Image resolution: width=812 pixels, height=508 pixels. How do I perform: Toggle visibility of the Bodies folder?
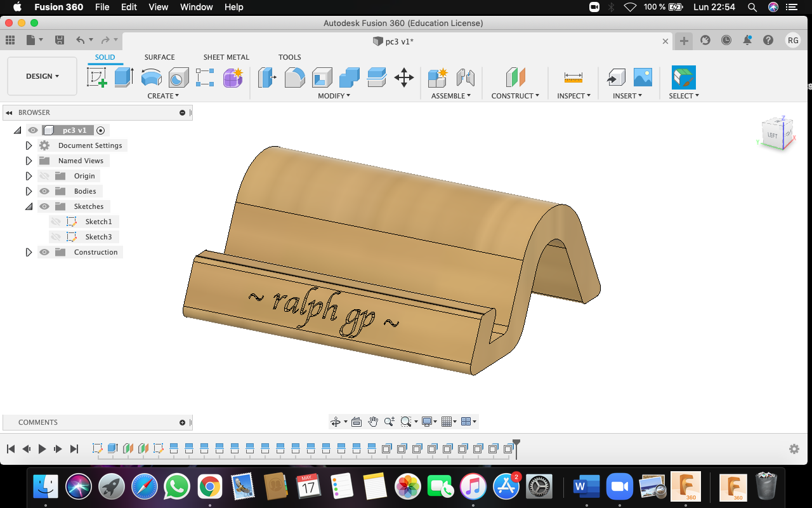tap(44, 191)
